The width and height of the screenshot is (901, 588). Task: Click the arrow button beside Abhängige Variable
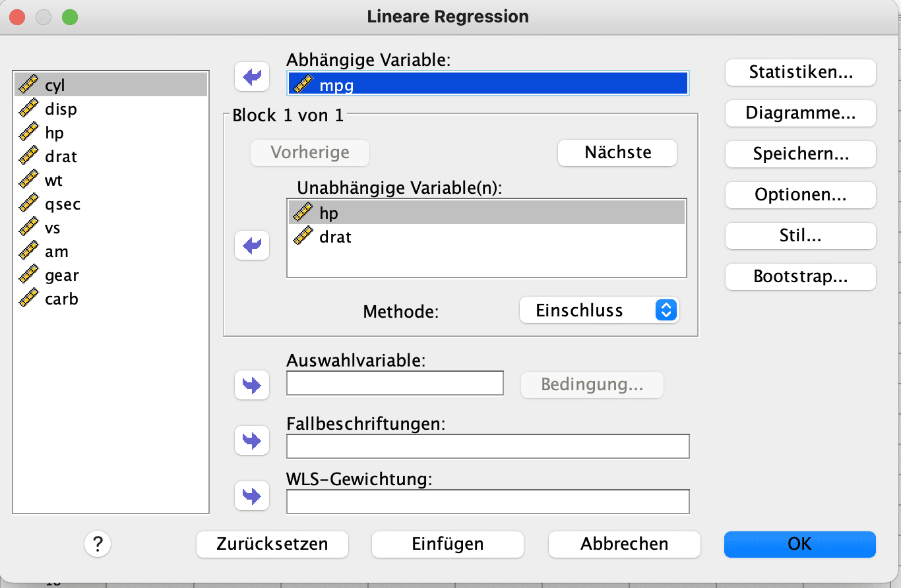pyautogui.click(x=252, y=77)
